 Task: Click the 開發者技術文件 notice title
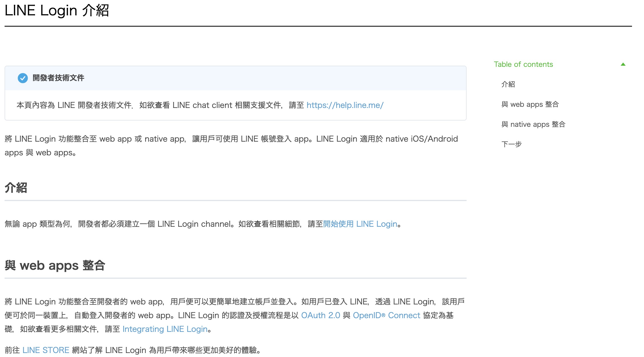[58, 78]
